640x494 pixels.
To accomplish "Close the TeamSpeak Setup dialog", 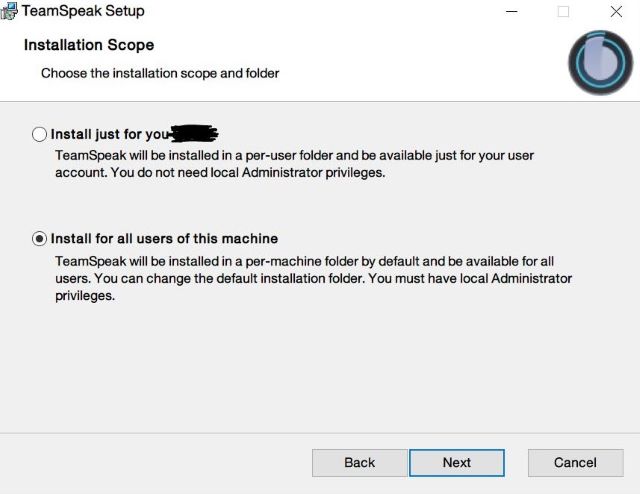I will pos(616,11).
